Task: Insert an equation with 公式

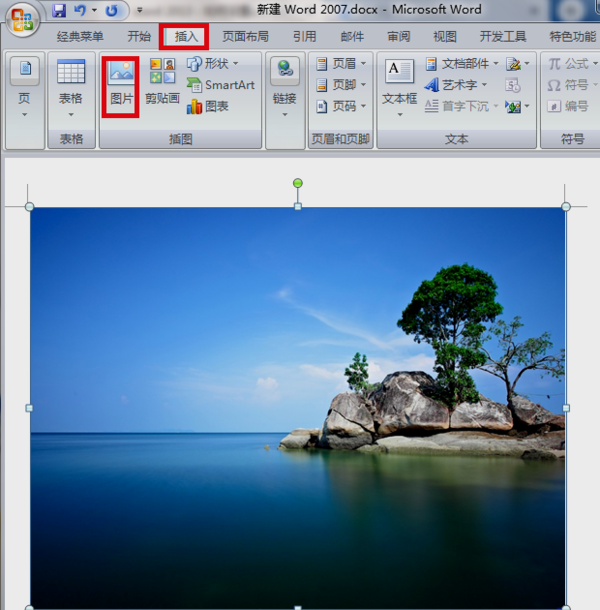Action: click(573, 63)
